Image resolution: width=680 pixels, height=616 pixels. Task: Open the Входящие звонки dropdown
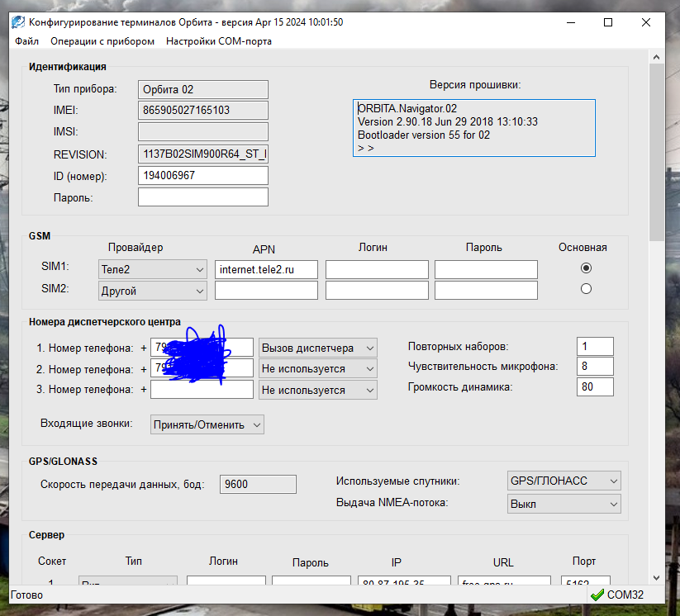207,424
